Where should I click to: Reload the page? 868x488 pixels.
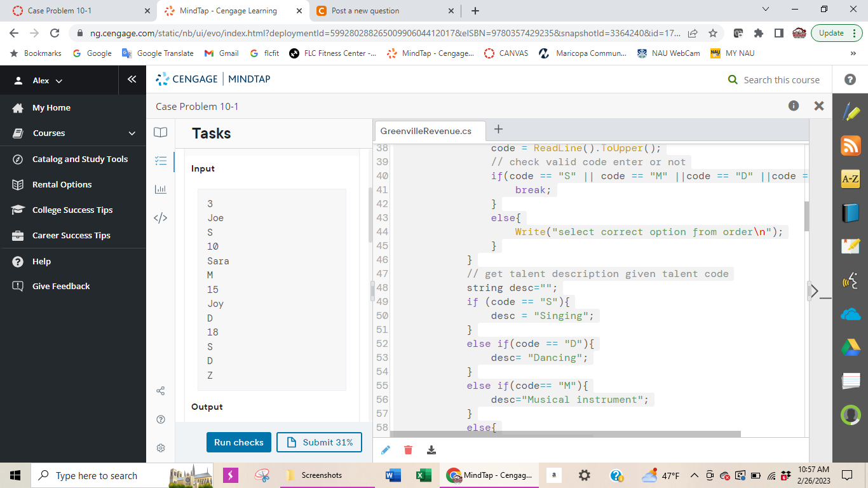pos(55,33)
